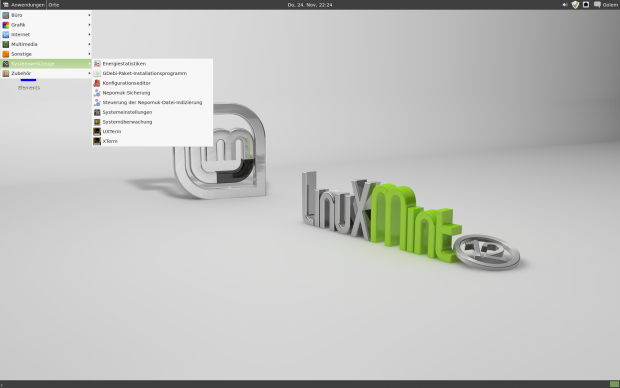The image size is (620, 388).
Task: Click the Zubehör category icon
Action: (x=6, y=73)
